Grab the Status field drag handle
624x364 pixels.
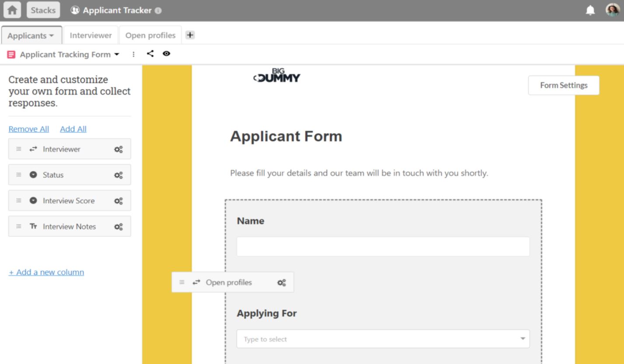click(19, 175)
